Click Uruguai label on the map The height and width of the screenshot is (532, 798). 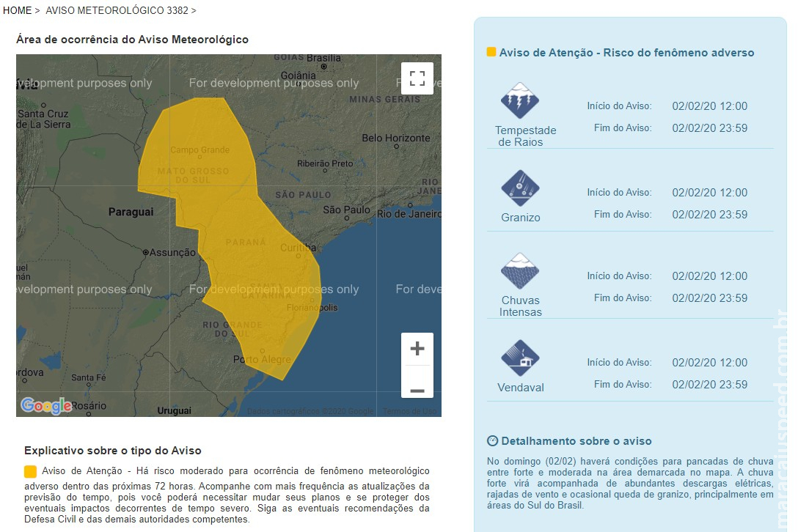pos(174,411)
